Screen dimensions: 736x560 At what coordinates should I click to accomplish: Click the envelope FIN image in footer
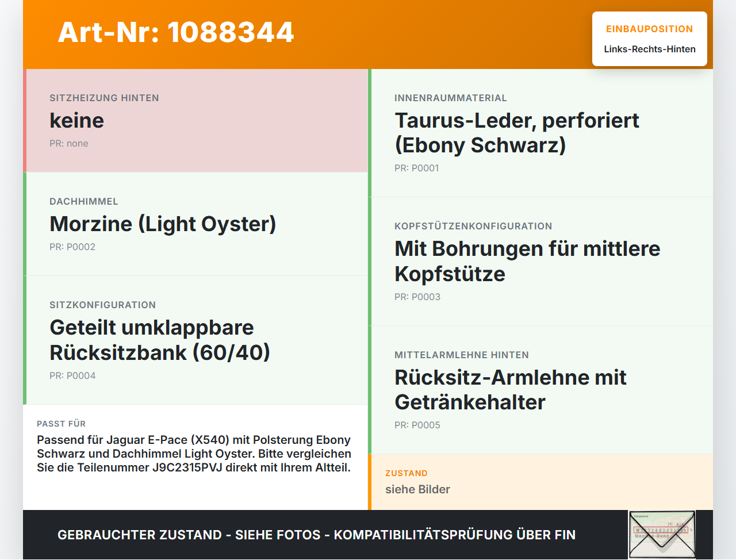[x=662, y=535]
